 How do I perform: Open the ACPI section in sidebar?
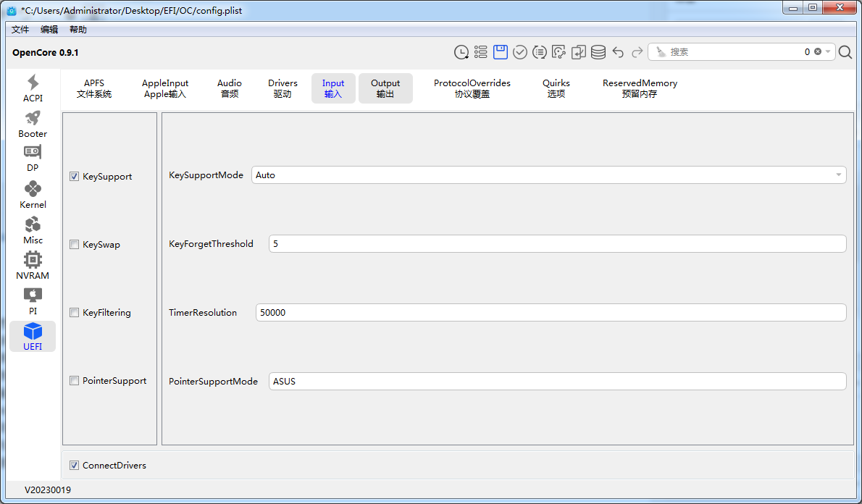coord(33,88)
